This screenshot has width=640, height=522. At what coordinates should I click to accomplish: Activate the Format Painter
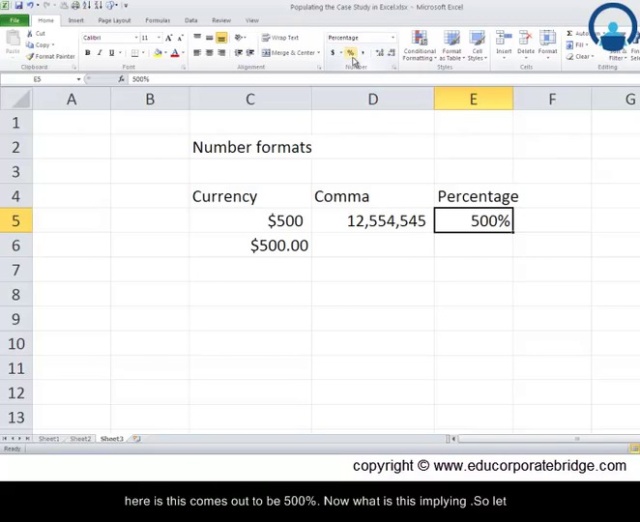51,56
